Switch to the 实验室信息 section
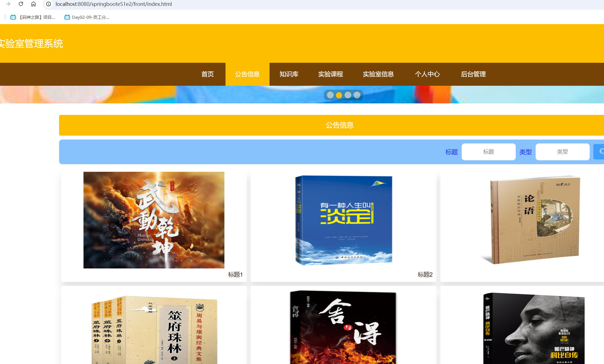The image size is (604, 364). click(x=378, y=74)
